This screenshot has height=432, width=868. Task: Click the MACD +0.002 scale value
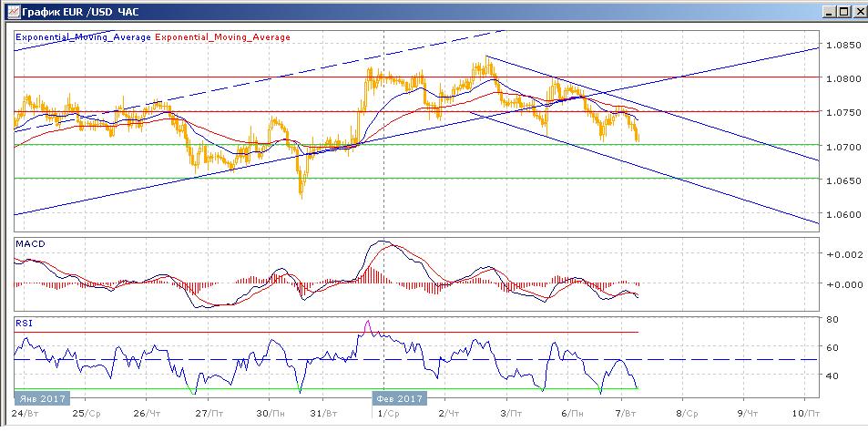coord(842,255)
